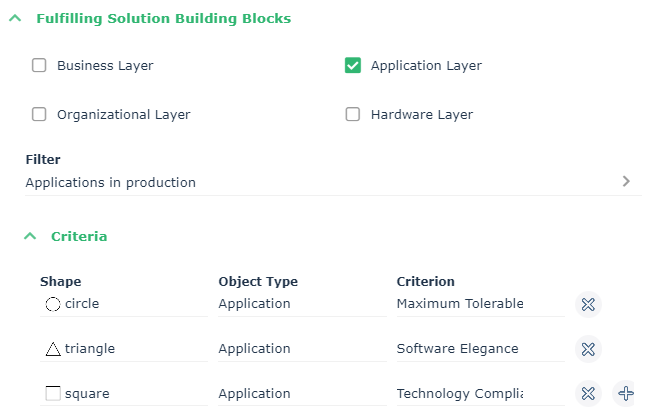Edit the Maximum Tolerable criterion field
This screenshot has height=411, width=649.
[478, 304]
